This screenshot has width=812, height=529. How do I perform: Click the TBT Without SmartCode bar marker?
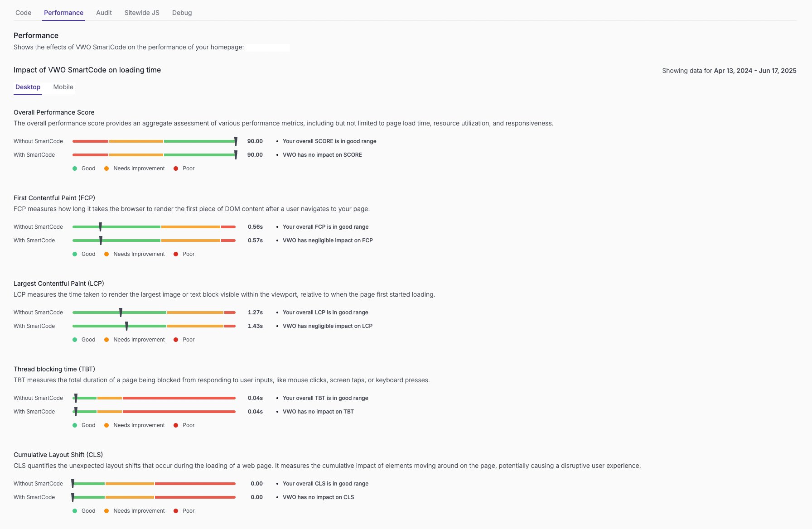76,398
